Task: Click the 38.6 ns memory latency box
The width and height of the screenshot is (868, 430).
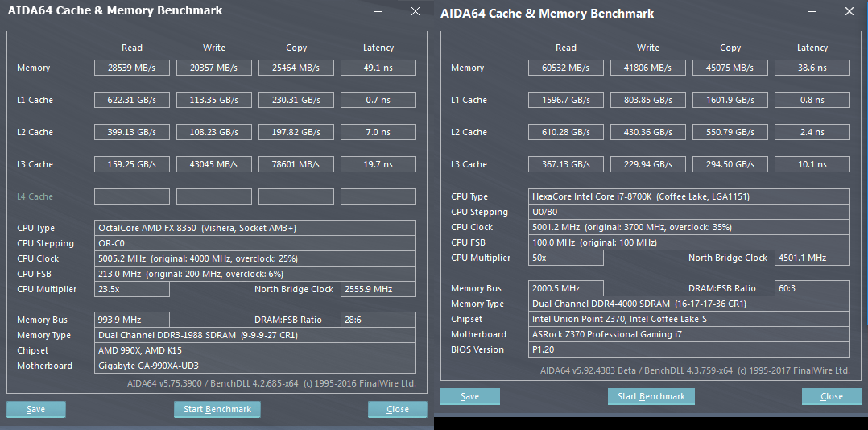Action: coord(812,68)
